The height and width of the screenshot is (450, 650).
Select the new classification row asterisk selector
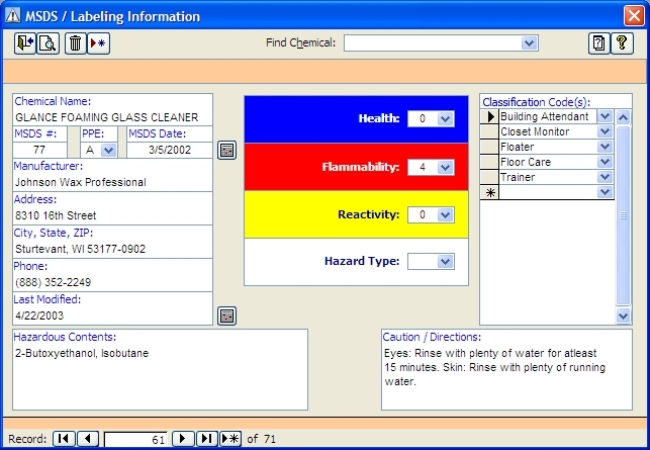[x=490, y=192]
